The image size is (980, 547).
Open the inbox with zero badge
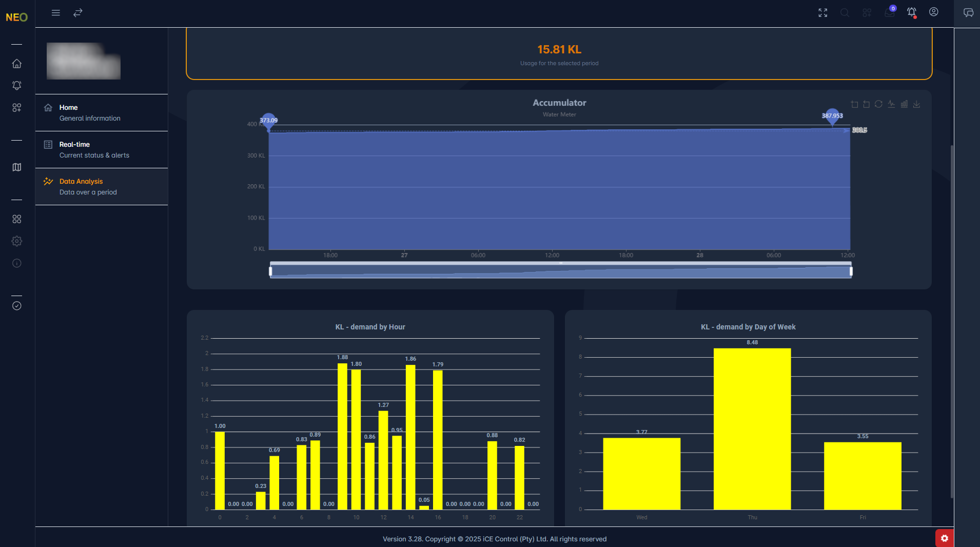pyautogui.click(x=889, y=13)
